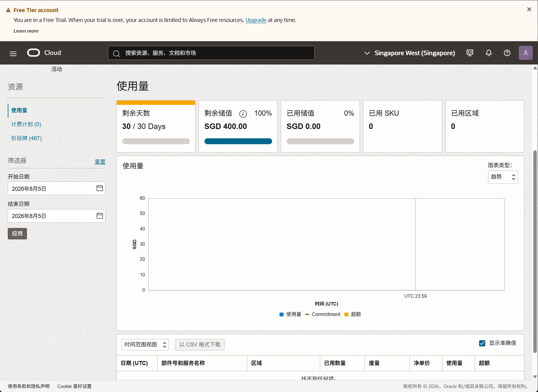Viewport: 538px width, 392px height.
Task: Click the Upgrade link
Action: coord(256,20)
